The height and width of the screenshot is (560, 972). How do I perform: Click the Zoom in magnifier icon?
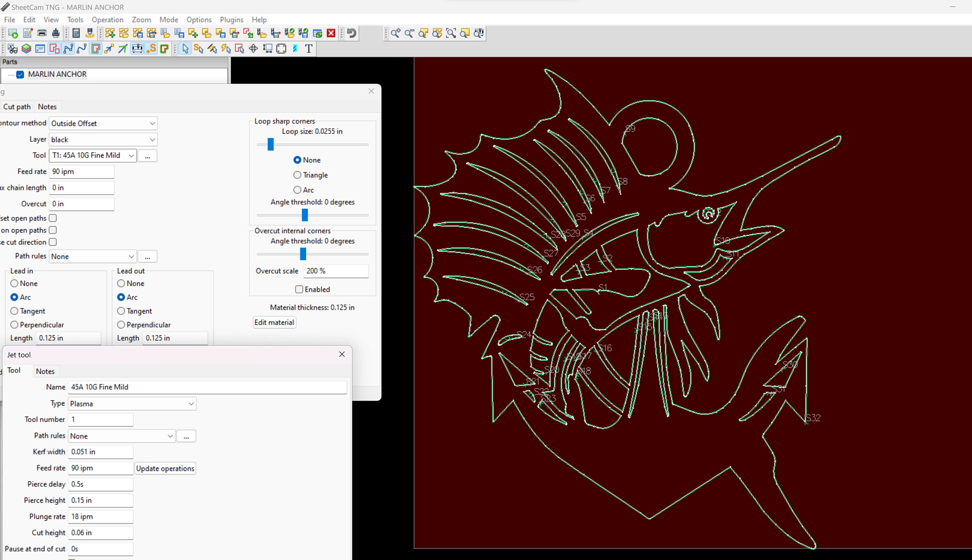coord(395,33)
